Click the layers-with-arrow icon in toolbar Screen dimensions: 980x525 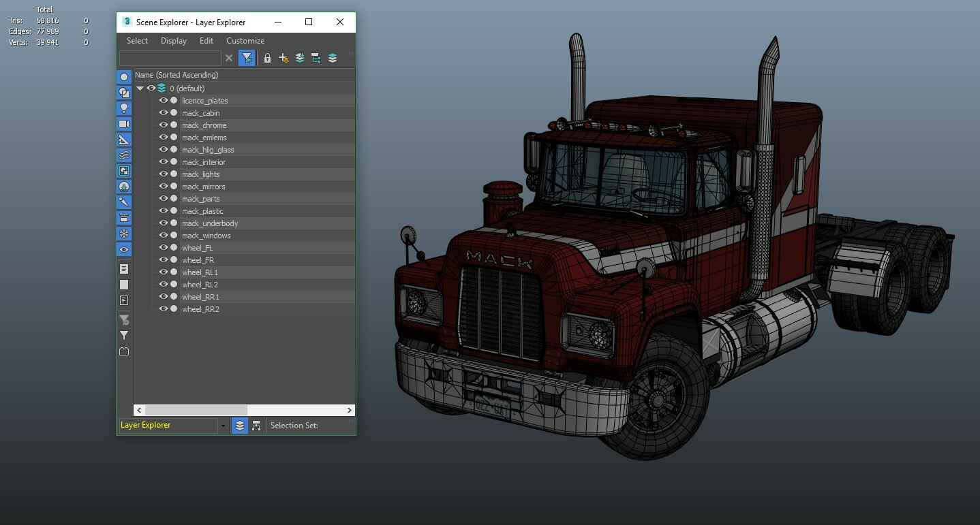300,59
